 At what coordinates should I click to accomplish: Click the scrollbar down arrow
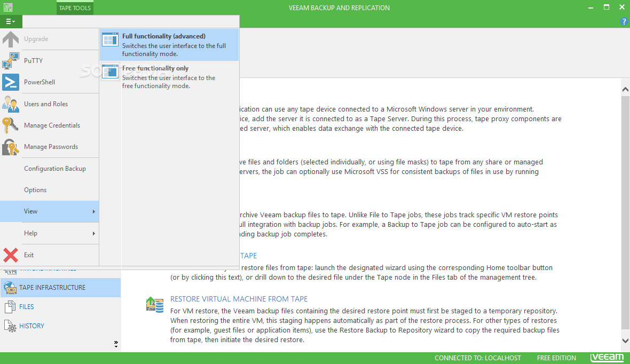(x=625, y=341)
